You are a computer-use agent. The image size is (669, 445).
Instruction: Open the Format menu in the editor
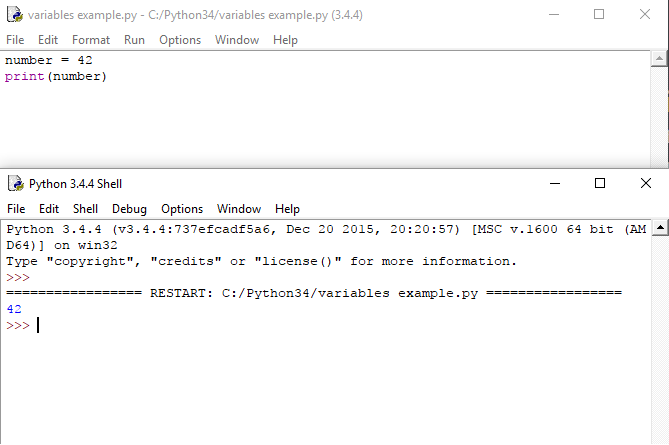[91, 40]
